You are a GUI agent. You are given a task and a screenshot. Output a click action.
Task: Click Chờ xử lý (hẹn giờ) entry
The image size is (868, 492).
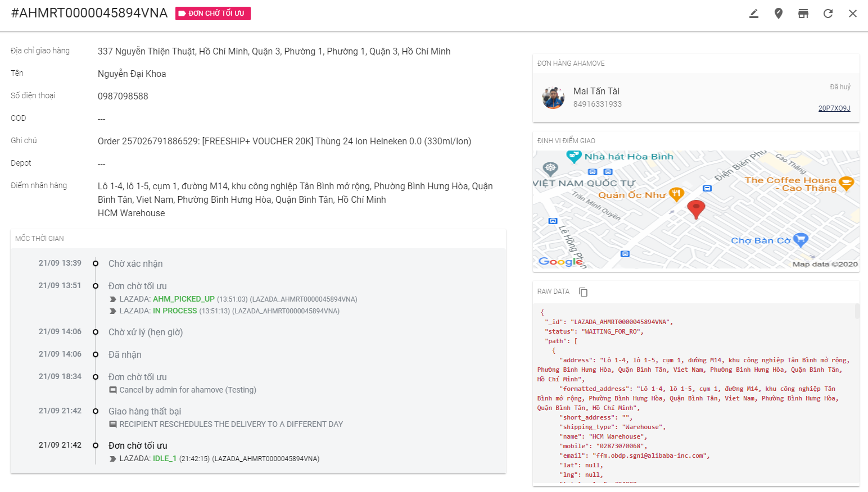point(146,332)
